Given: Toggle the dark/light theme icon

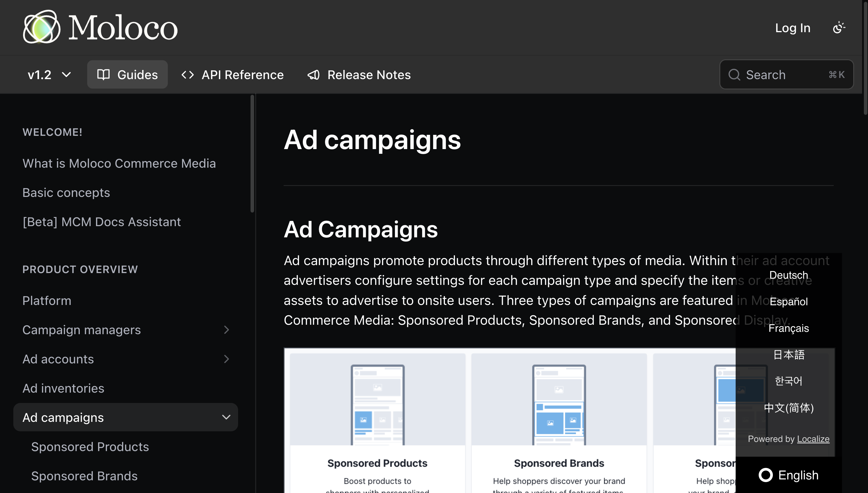Looking at the screenshot, I should (x=838, y=27).
